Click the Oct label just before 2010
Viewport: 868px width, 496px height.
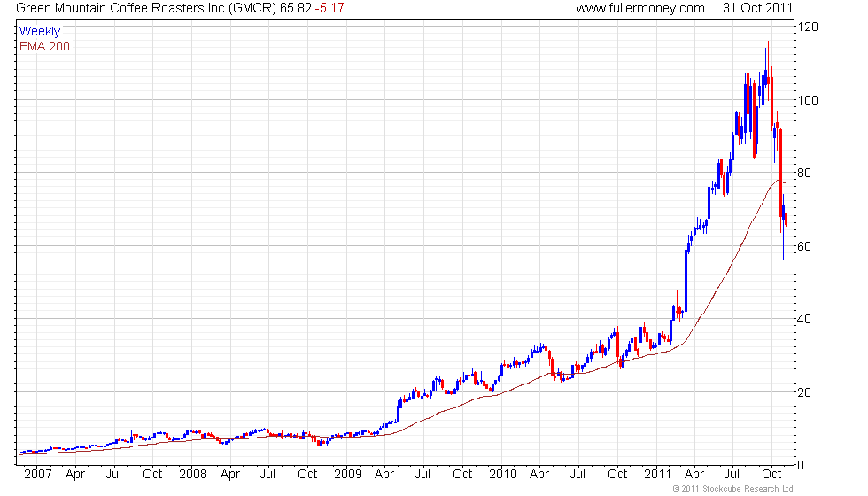[x=462, y=475]
